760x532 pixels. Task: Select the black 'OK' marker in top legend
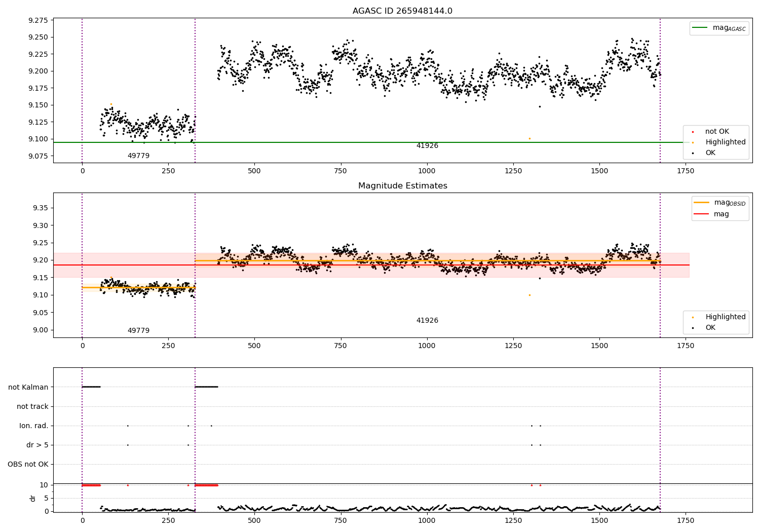[693, 153]
